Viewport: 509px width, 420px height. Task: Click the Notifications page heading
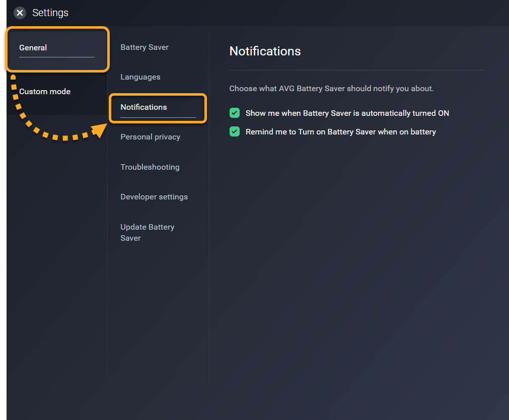point(265,51)
